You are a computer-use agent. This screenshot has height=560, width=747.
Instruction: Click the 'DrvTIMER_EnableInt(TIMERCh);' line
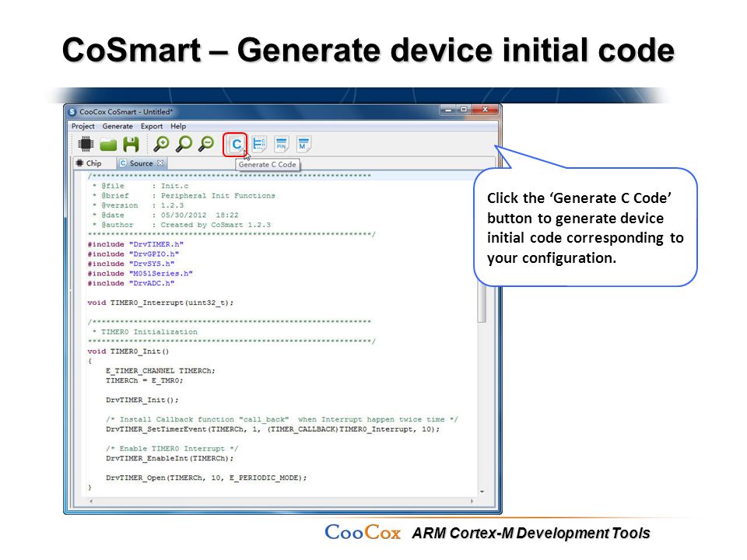coord(170,458)
